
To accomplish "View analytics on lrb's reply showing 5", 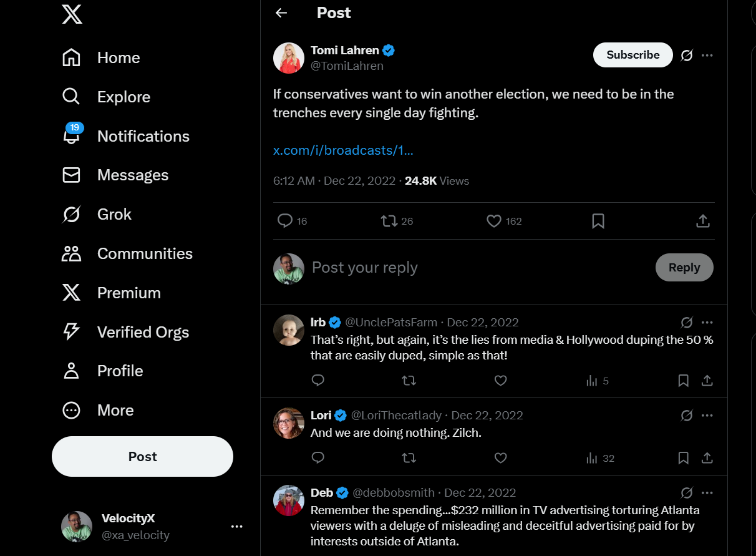I will pyautogui.click(x=597, y=381).
